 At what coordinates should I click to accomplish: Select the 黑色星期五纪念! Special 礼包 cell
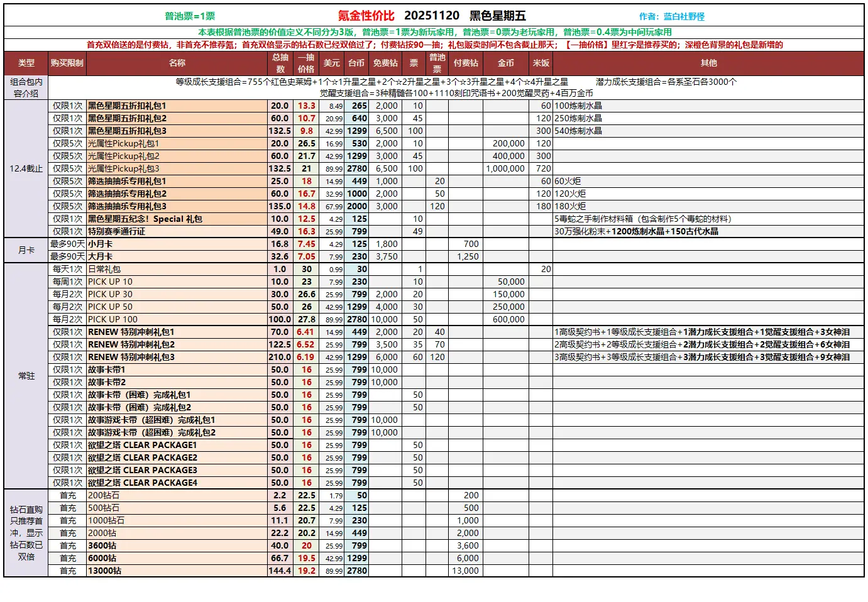[x=145, y=219]
